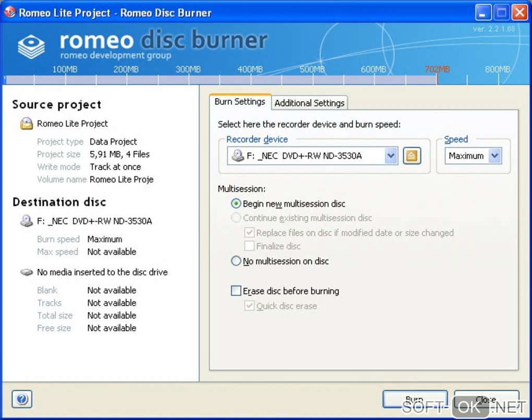Click the 'Destination disc' heading
The height and width of the screenshot is (420, 532).
point(59,202)
